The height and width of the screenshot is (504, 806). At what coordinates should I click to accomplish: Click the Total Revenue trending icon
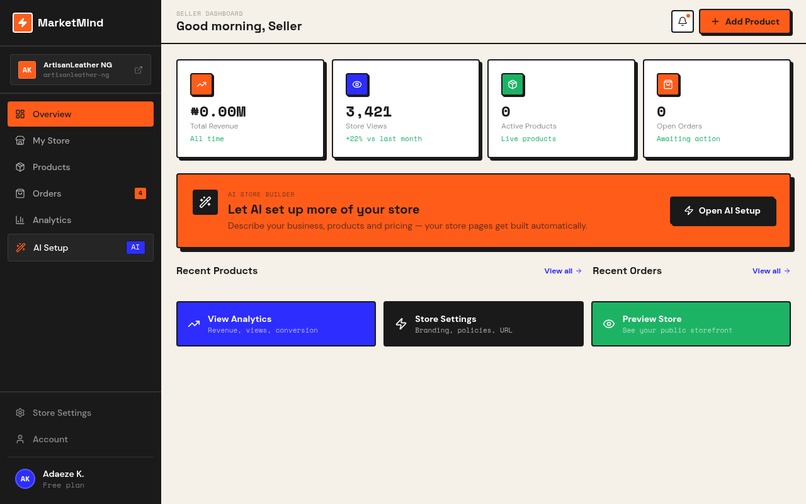pos(202,85)
